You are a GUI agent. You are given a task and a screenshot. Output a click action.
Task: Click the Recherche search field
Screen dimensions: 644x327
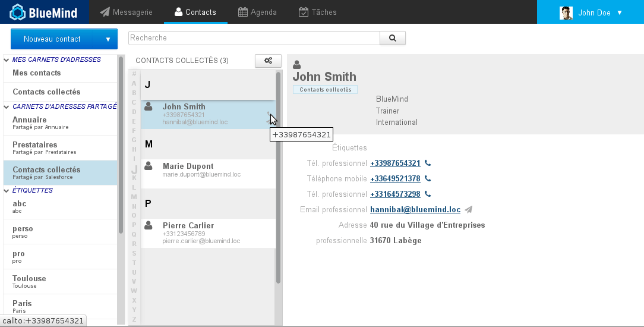tap(254, 38)
